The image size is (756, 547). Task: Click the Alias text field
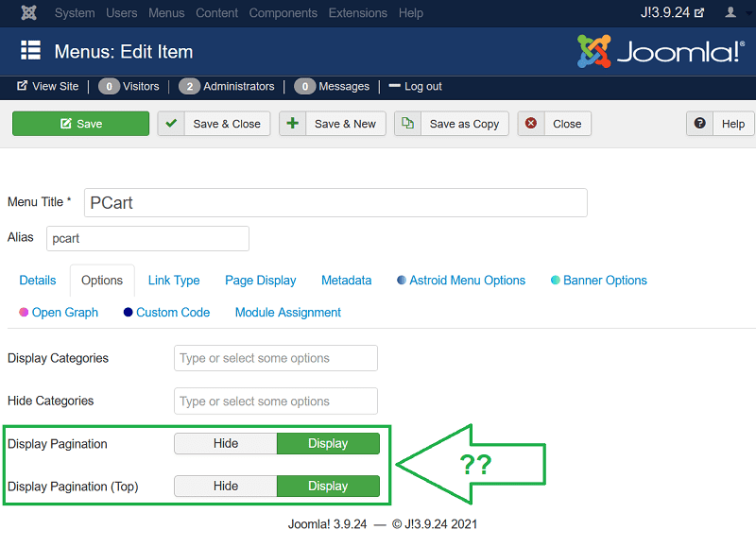(147, 239)
